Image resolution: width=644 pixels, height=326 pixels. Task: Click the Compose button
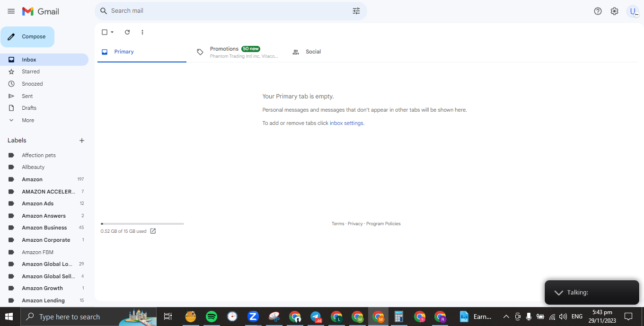27,37
